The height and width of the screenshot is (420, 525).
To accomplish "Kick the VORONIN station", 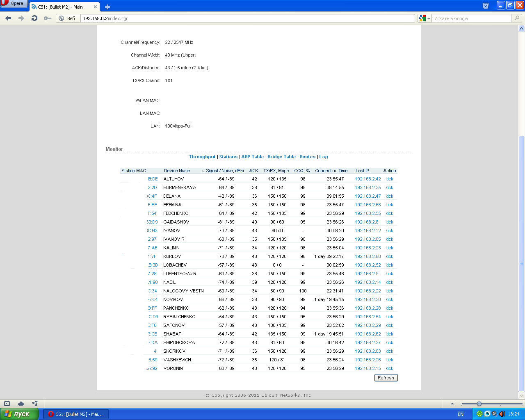I will 389,368.
